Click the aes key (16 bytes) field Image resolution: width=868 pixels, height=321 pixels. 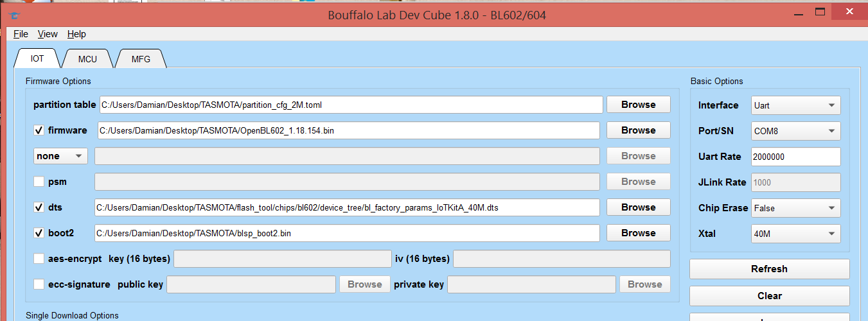coord(282,259)
